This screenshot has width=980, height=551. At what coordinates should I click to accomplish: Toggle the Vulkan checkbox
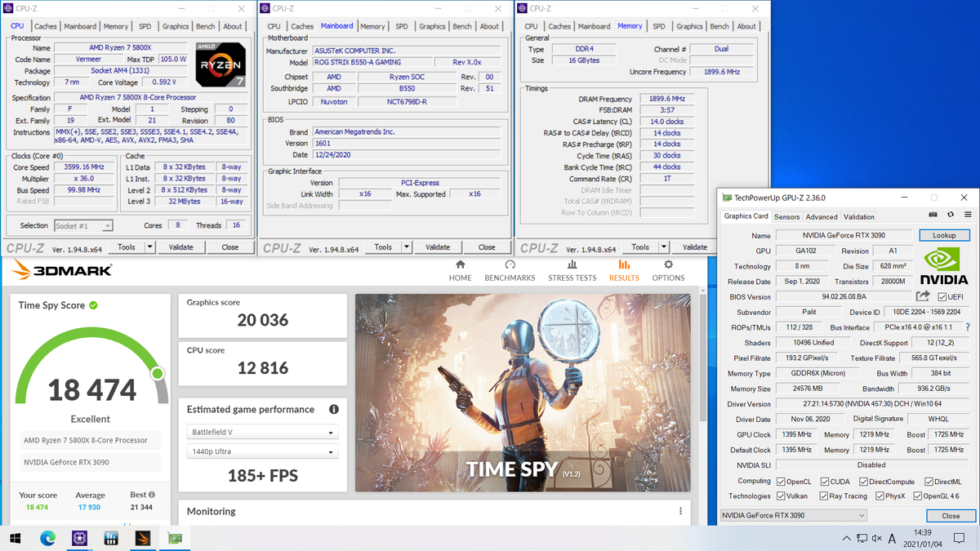click(x=782, y=495)
